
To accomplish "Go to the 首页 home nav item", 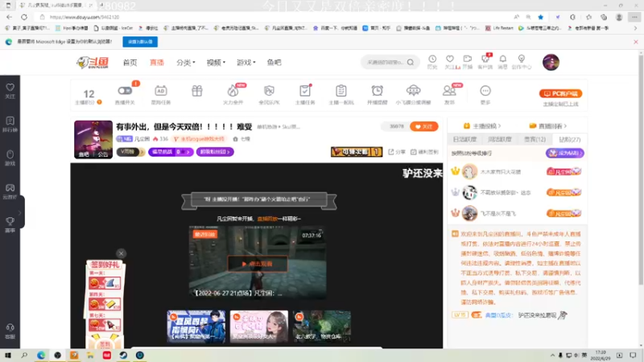I will point(130,63).
